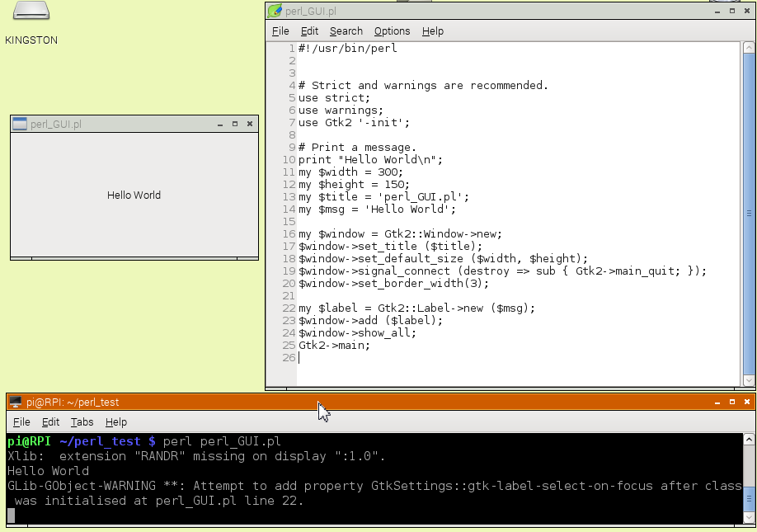Open the editor's Help menu
The width and height of the screenshot is (757, 532).
point(432,31)
